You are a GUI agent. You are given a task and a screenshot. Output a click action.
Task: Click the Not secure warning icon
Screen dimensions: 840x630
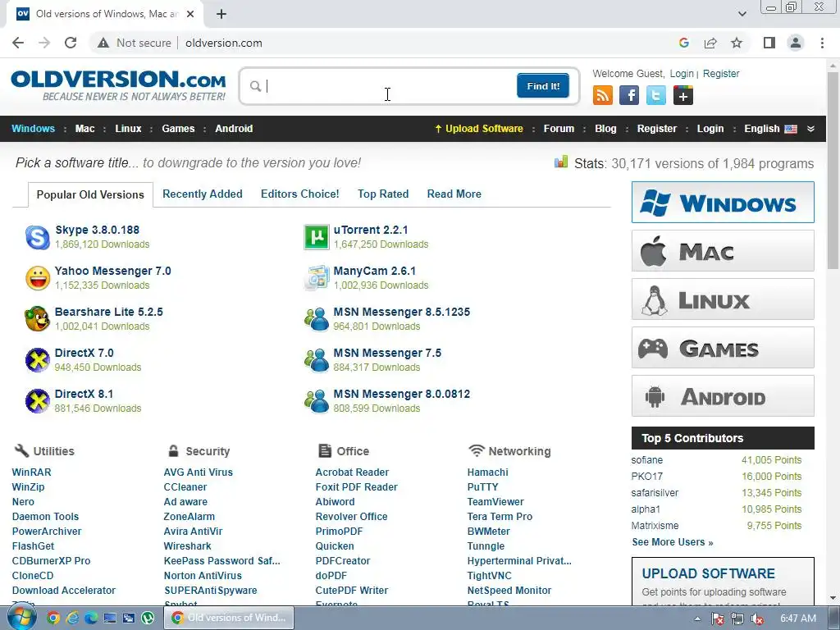(x=103, y=43)
